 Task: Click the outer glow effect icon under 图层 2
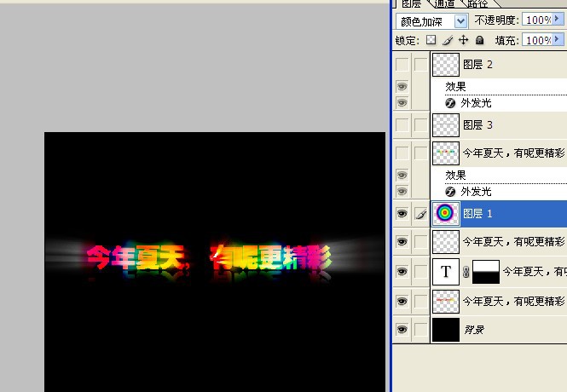451,103
